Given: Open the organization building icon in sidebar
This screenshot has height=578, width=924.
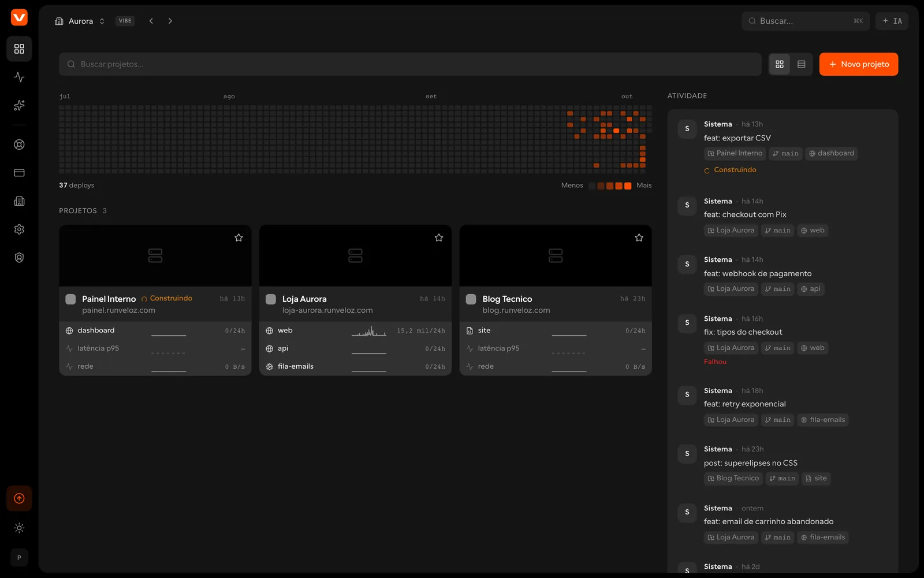Looking at the screenshot, I should (x=19, y=201).
